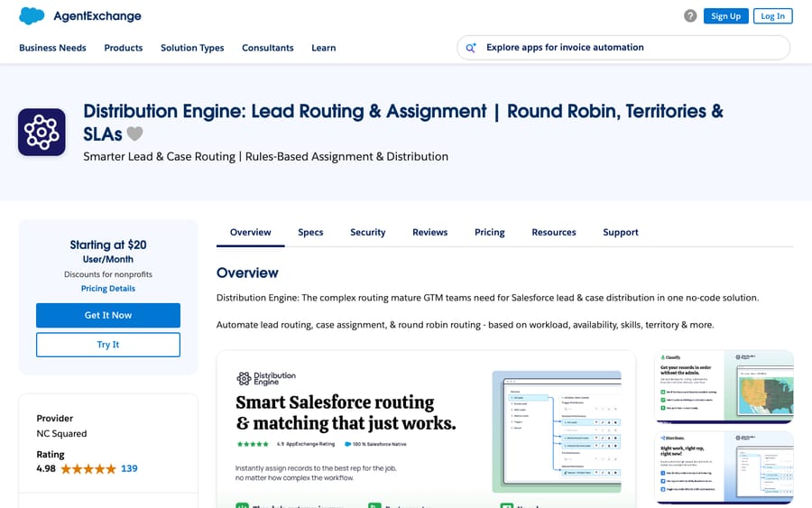The width and height of the screenshot is (812, 508).
Task: Open the Business Needs menu
Action: tap(53, 48)
